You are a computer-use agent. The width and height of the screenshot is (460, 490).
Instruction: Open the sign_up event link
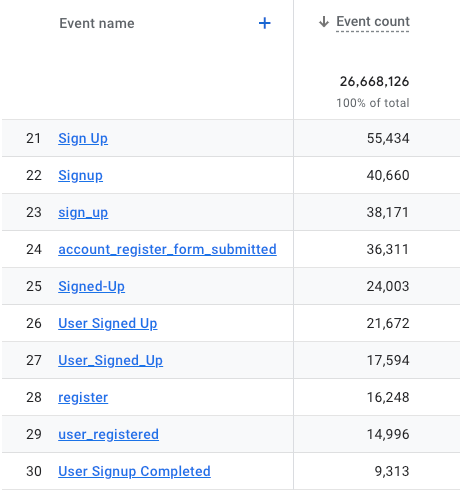pyautogui.click(x=83, y=212)
